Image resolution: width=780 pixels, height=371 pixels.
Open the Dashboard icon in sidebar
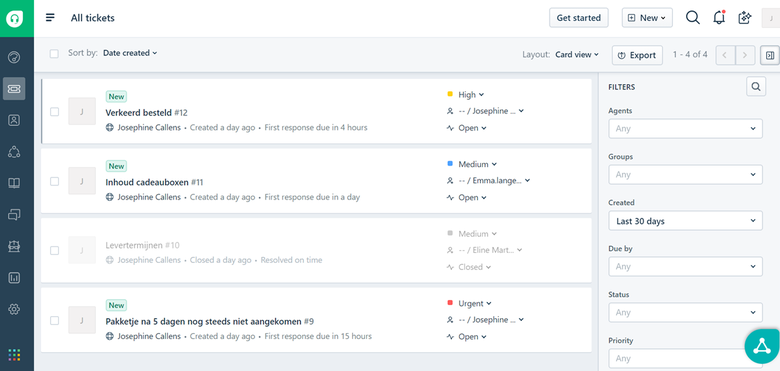(14, 57)
